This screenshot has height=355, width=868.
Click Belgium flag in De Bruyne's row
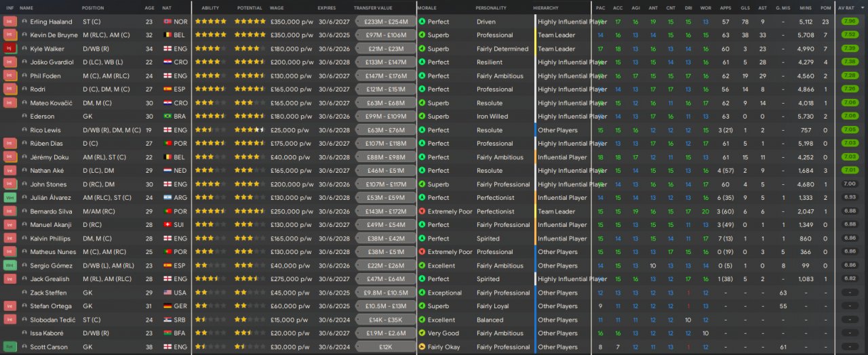(x=167, y=35)
